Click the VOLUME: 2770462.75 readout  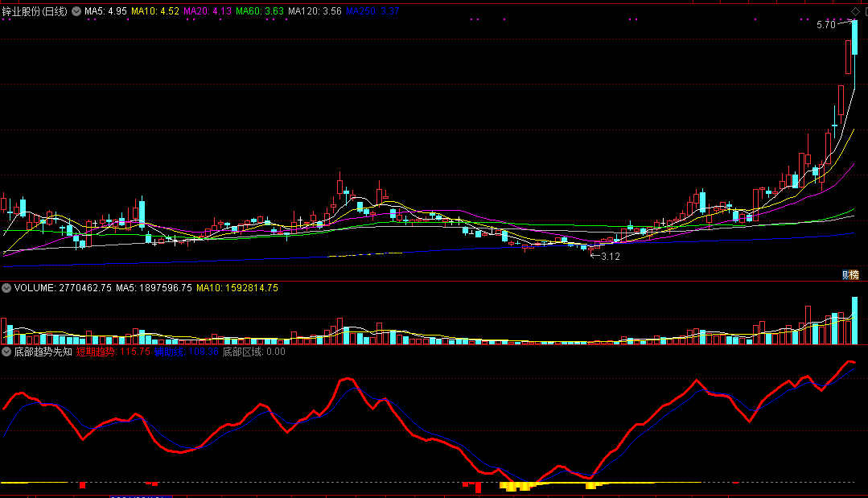click(x=63, y=288)
